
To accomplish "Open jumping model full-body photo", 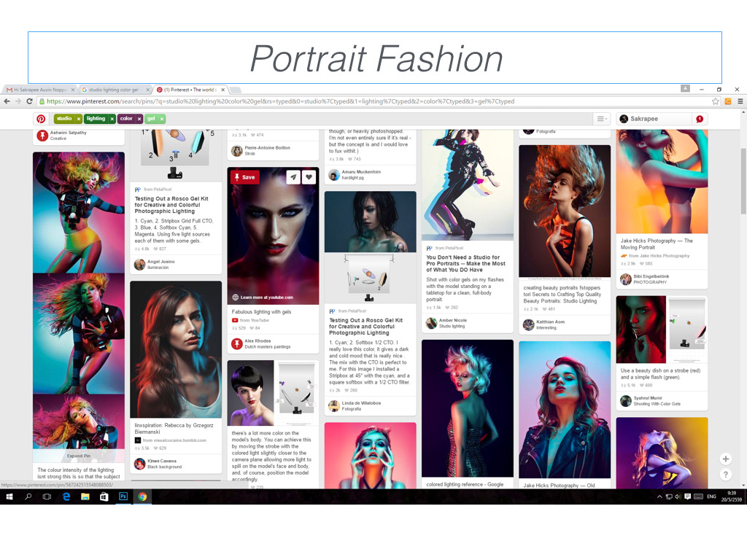I will point(468,184).
